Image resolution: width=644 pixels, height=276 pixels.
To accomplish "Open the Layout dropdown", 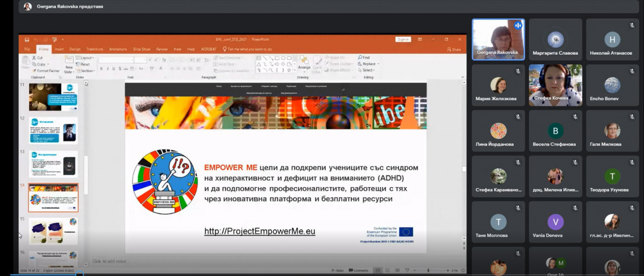I will click(x=85, y=58).
